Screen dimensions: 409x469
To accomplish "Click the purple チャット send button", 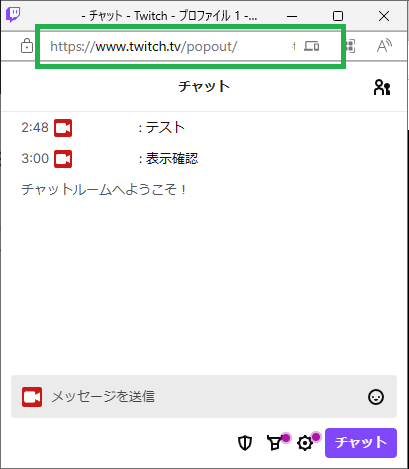I will point(361,443).
